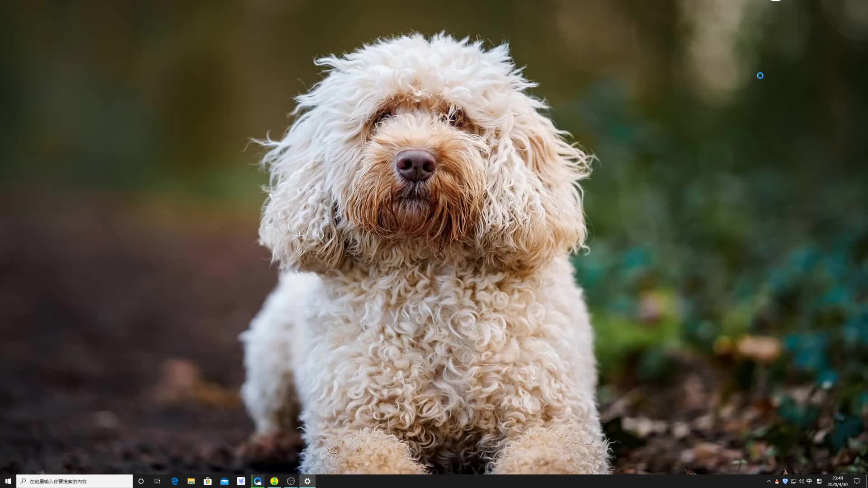Image resolution: width=868 pixels, height=488 pixels.
Task: Open Cortana circle icon
Action: pos(141,481)
